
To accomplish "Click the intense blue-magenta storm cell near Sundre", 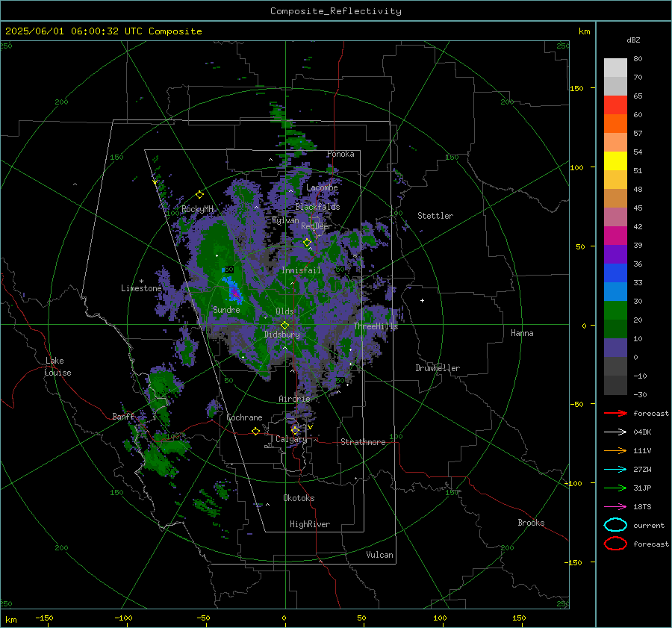I will pos(234,293).
